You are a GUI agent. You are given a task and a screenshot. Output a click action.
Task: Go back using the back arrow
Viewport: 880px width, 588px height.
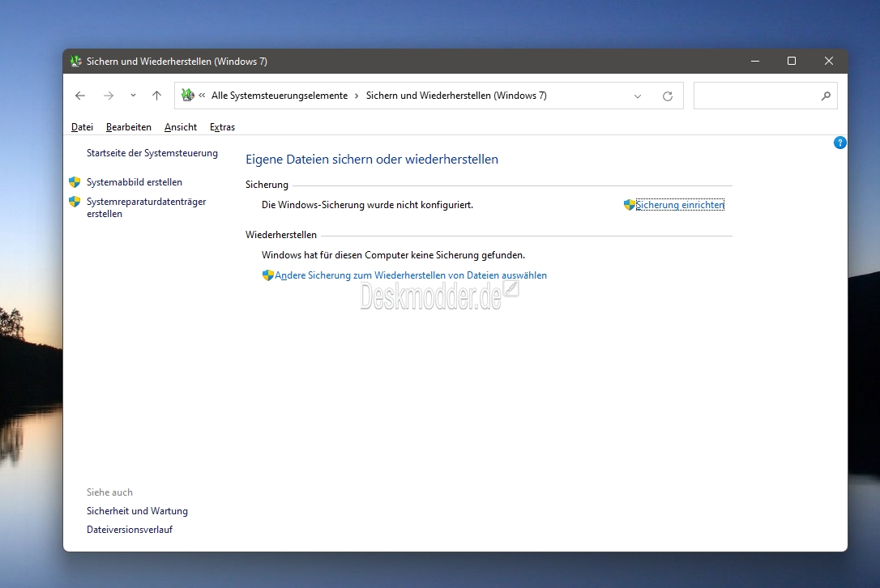[x=80, y=96]
